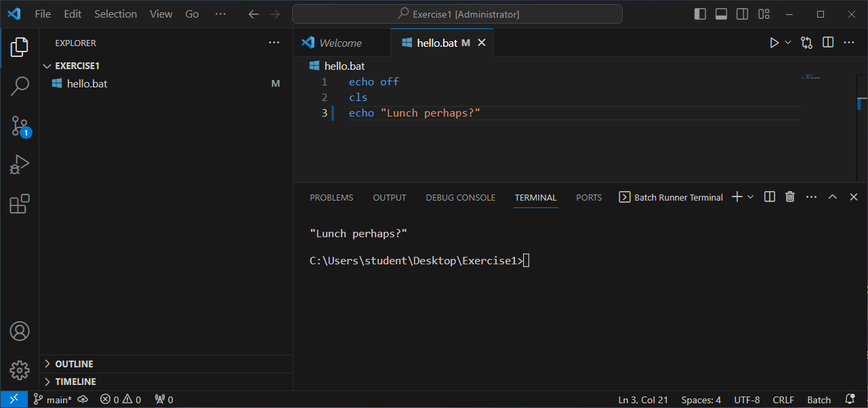Image resolution: width=868 pixels, height=408 pixels.
Task: Click the CRLF line ending indicator
Action: tap(783, 400)
